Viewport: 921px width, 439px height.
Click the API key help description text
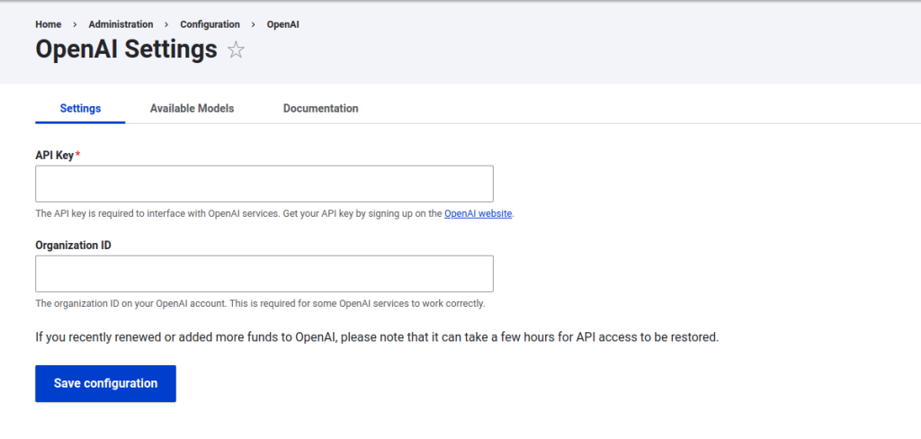tap(275, 214)
